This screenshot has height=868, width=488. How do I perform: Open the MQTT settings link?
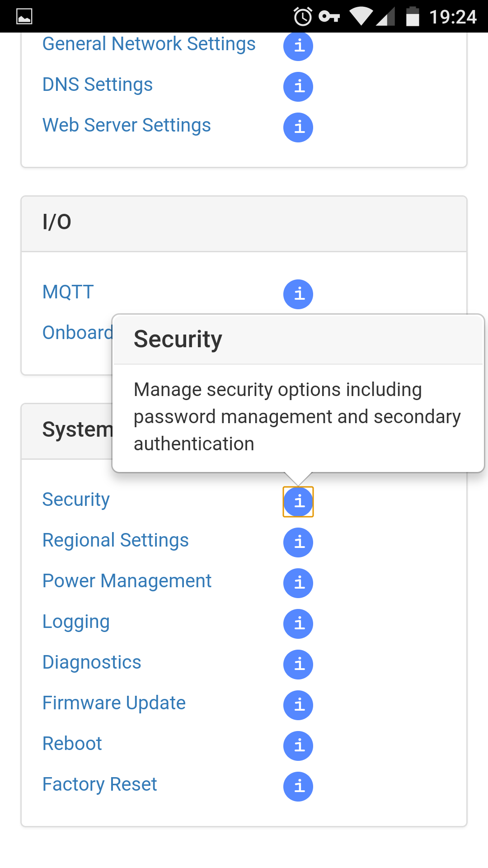tap(68, 292)
